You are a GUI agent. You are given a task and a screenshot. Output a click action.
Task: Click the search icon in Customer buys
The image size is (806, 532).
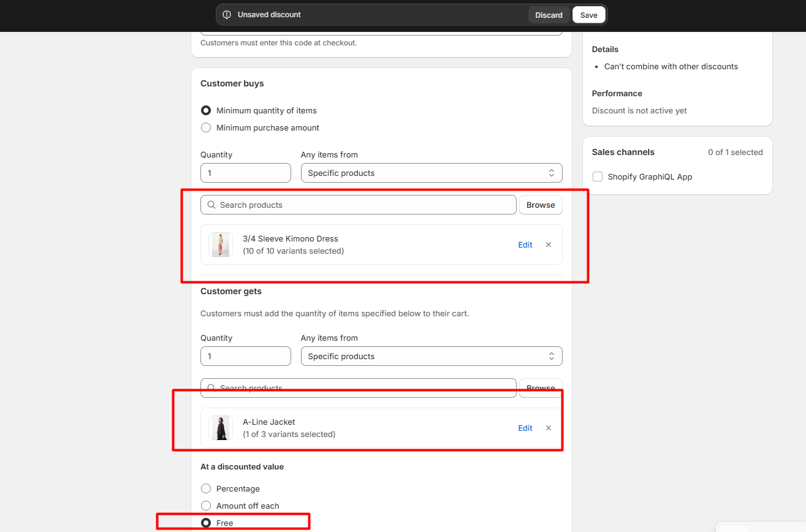coord(211,205)
